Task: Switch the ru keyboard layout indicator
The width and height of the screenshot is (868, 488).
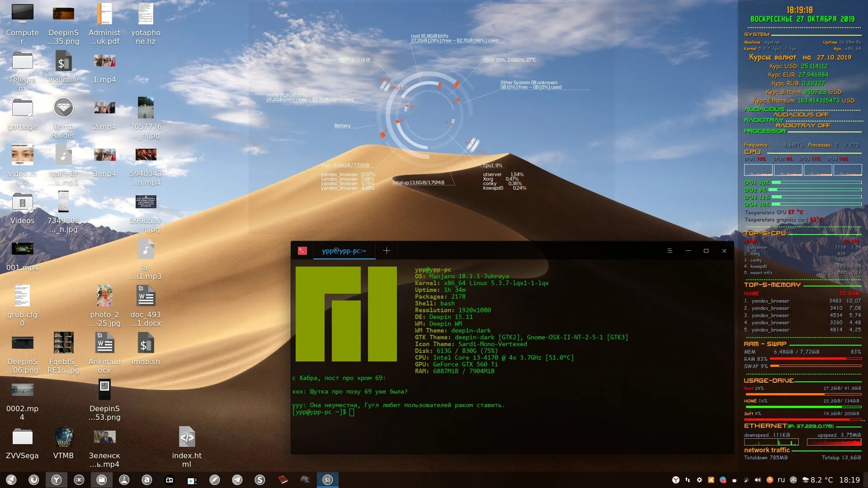Action: pyautogui.click(x=781, y=480)
